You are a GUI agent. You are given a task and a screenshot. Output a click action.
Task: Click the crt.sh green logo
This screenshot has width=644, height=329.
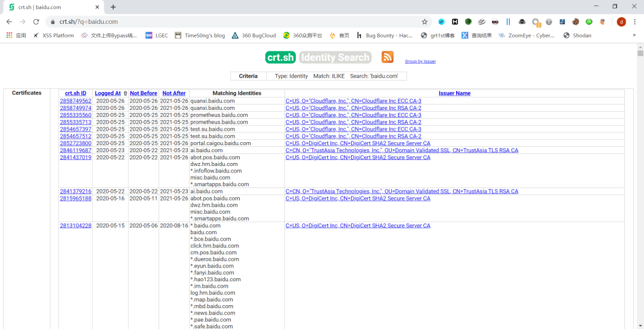coord(280,57)
